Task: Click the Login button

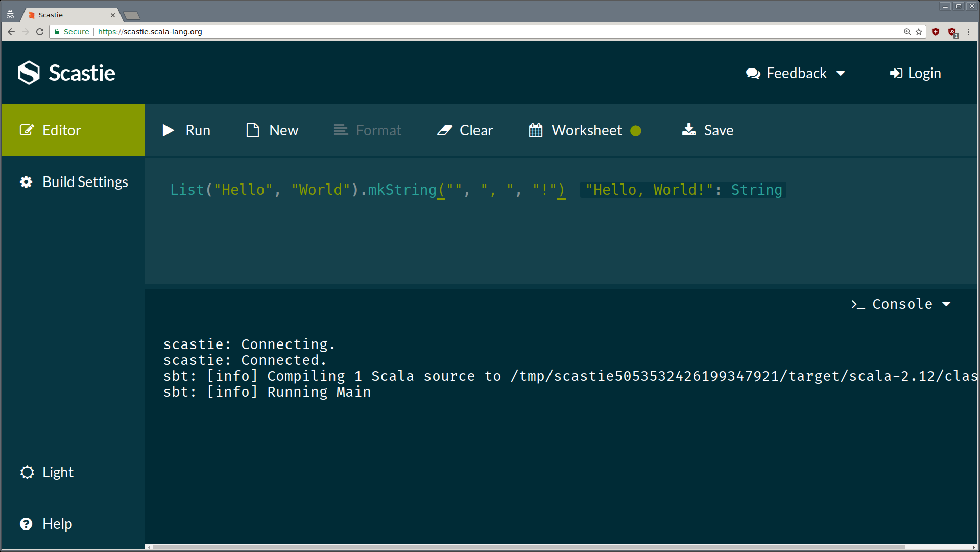Action: click(915, 73)
